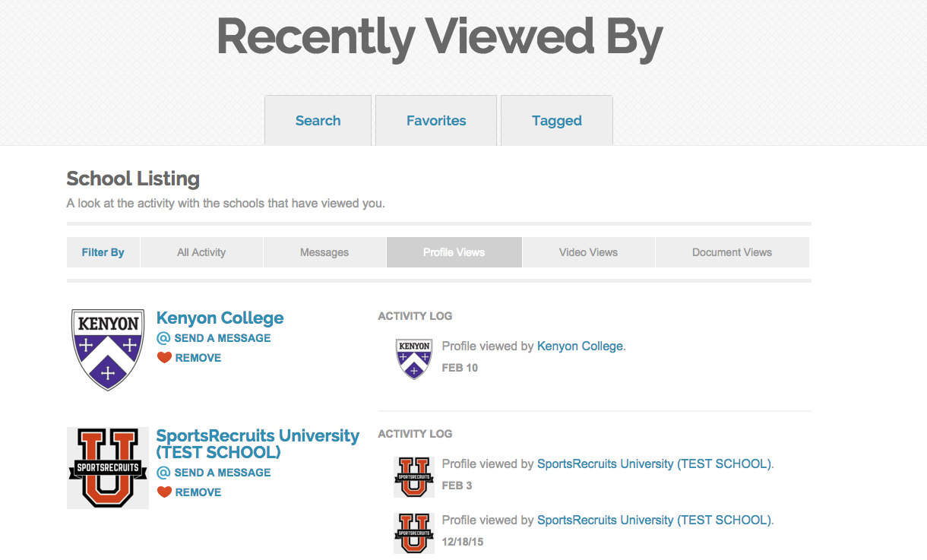Click the small Kenyon shield in activity log
Screen dimensions: 927x560
coord(414,359)
